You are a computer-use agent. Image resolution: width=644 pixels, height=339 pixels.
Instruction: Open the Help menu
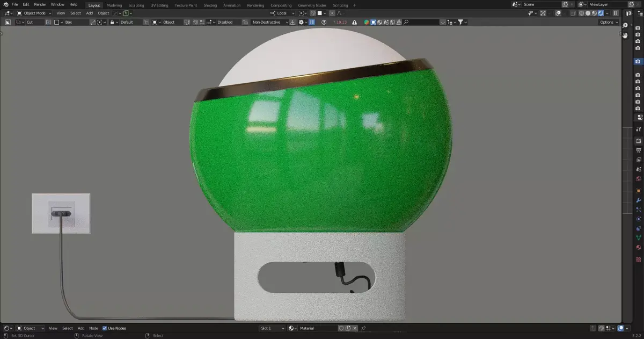pos(74,4)
